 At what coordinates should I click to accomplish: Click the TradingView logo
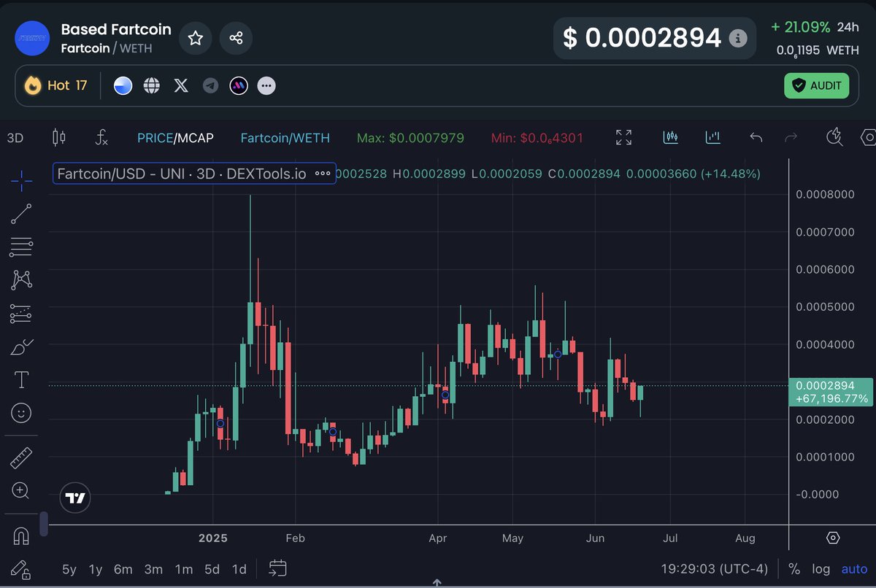point(75,498)
